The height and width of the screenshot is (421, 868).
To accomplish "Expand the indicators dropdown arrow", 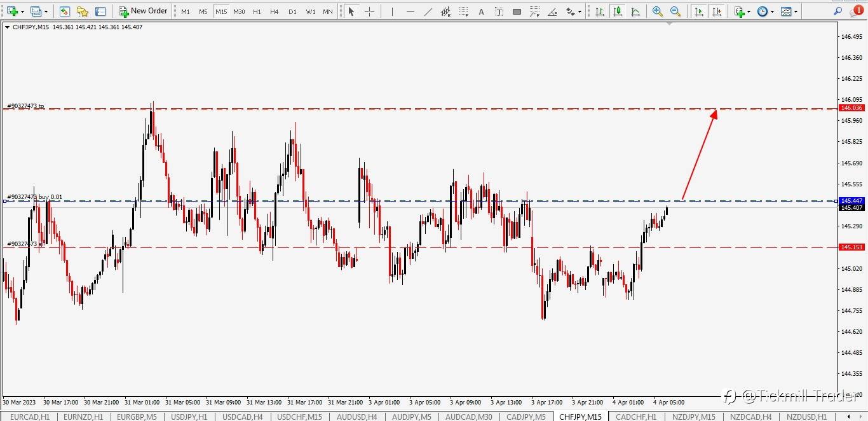I will 749,11.
